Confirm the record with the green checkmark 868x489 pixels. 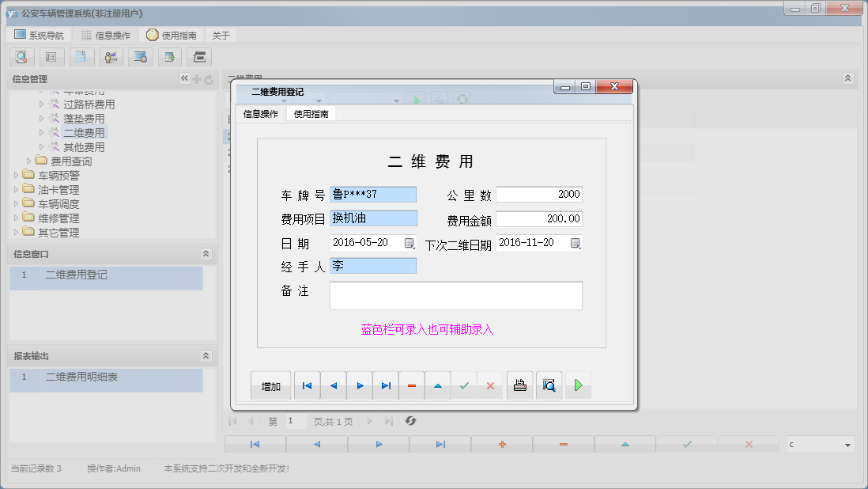(465, 385)
